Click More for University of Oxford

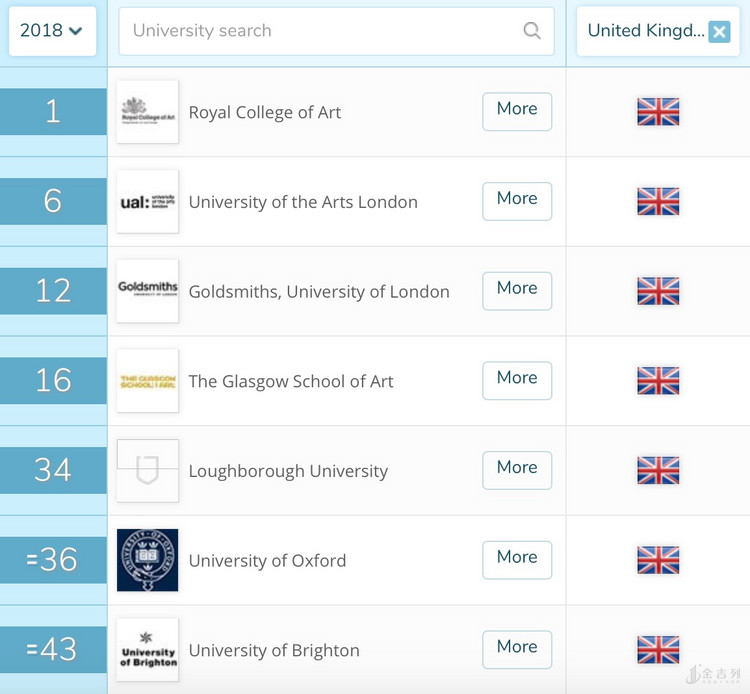tap(517, 560)
